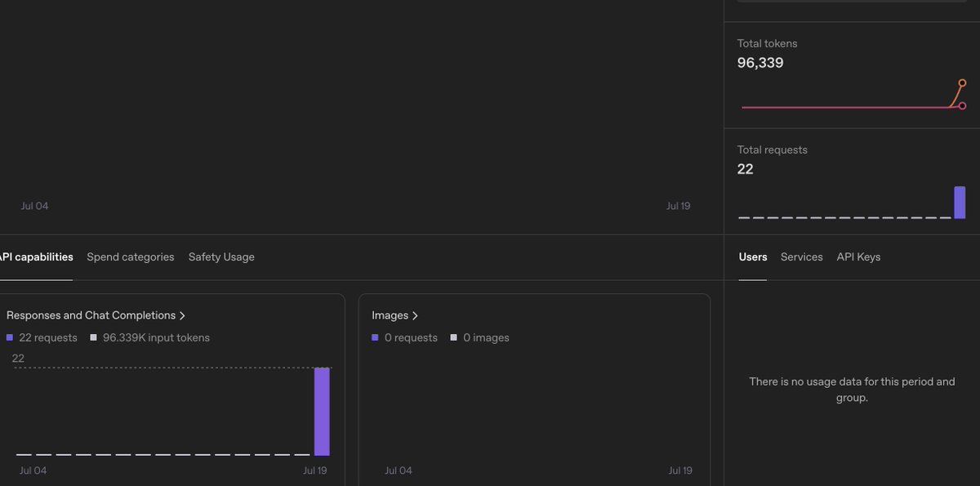
Task: Click the Jul 04 label under Images chart
Action: tap(399, 470)
